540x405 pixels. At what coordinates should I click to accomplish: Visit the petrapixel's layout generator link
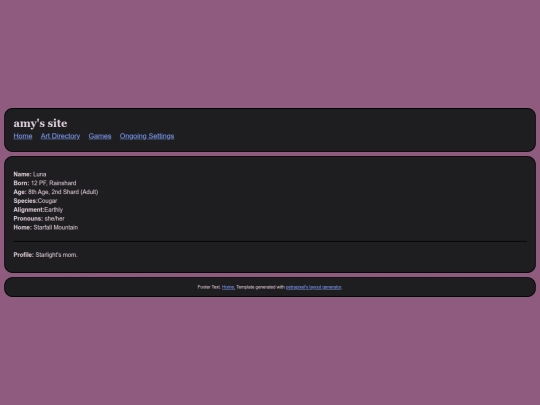click(x=313, y=287)
